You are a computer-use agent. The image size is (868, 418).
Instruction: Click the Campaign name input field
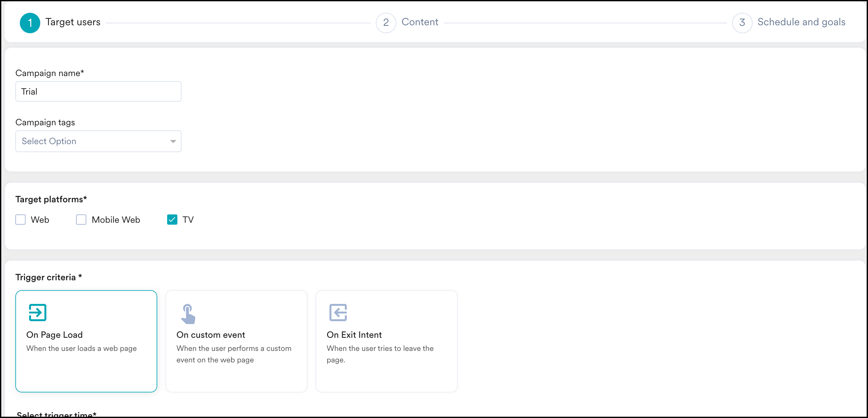click(98, 92)
